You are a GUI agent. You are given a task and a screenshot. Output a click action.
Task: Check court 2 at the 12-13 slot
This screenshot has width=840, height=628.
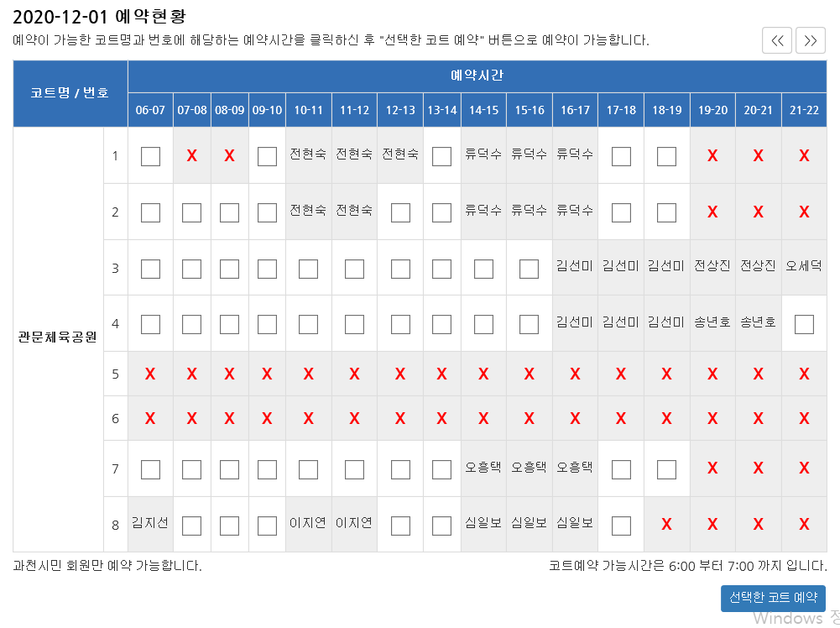[x=400, y=212]
